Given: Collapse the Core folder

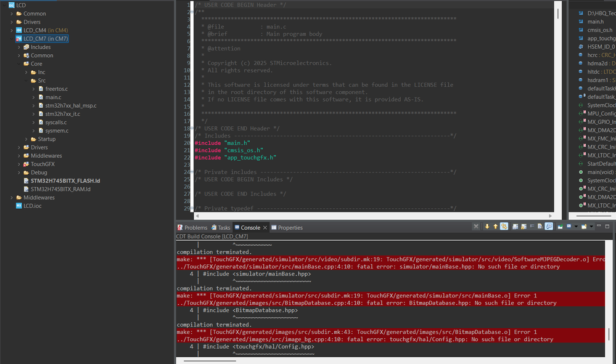Looking at the screenshot, I should pos(19,63).
